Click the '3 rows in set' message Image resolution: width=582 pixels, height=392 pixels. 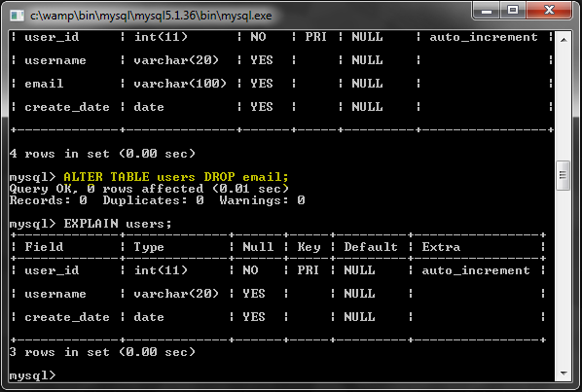coord(102,352)
